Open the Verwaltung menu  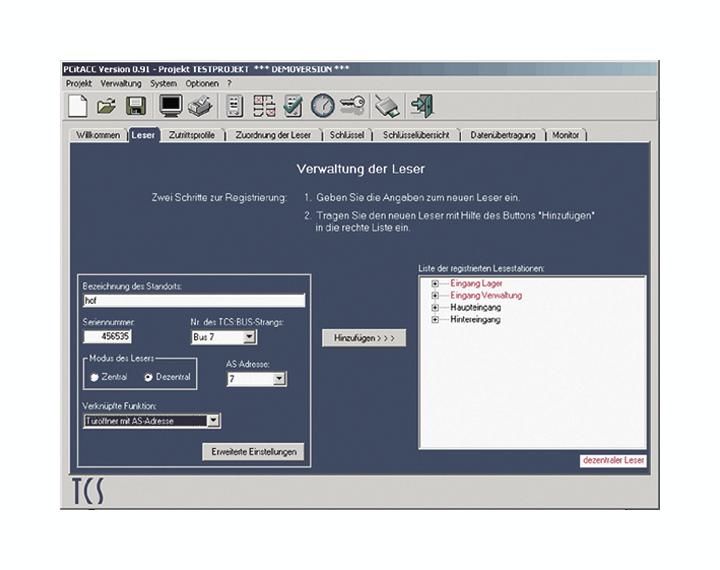point(121,83)
